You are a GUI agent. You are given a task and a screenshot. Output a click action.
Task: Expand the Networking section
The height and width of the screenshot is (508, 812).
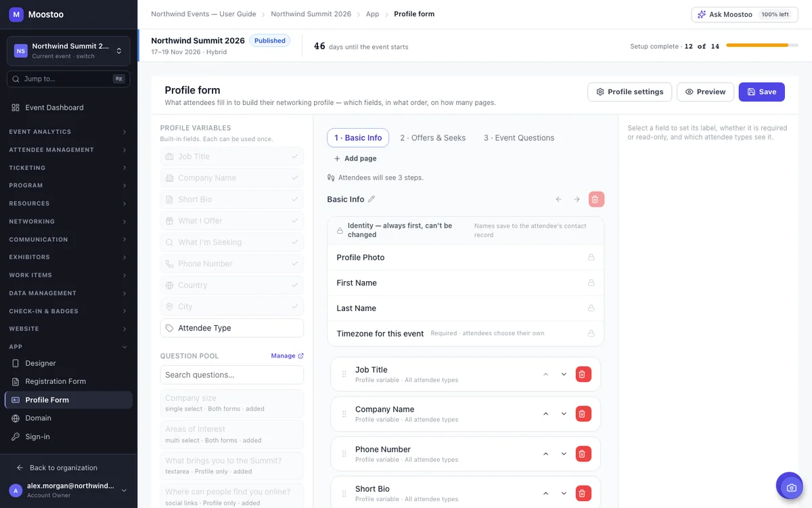point(68,221)
